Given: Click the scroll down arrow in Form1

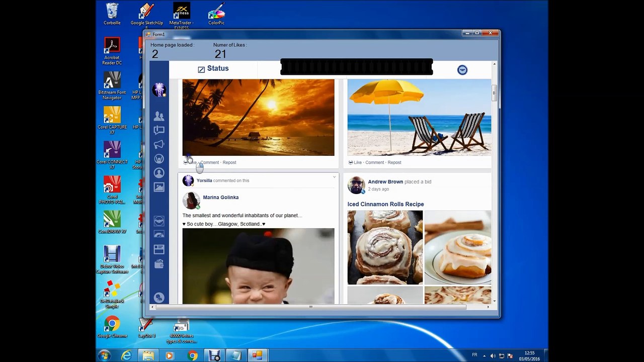Looking at the screenshot, I should point(494,301).
